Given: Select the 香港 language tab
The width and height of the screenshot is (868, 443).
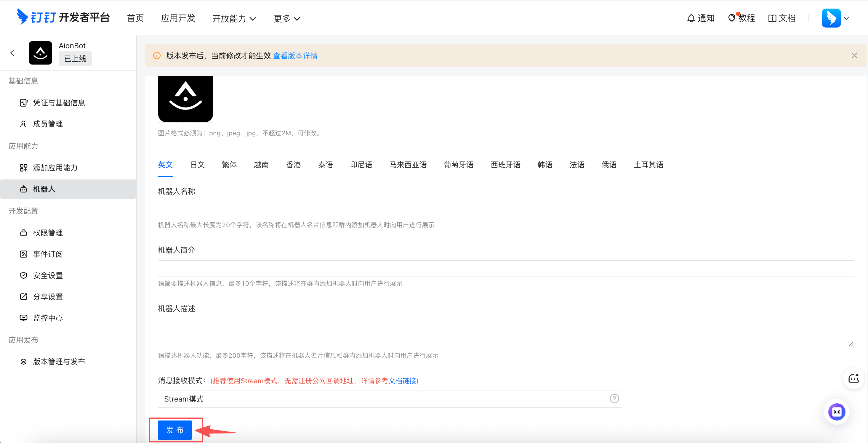Looking at the screenshot, I should pyautogui.click(x=294, y=165).
